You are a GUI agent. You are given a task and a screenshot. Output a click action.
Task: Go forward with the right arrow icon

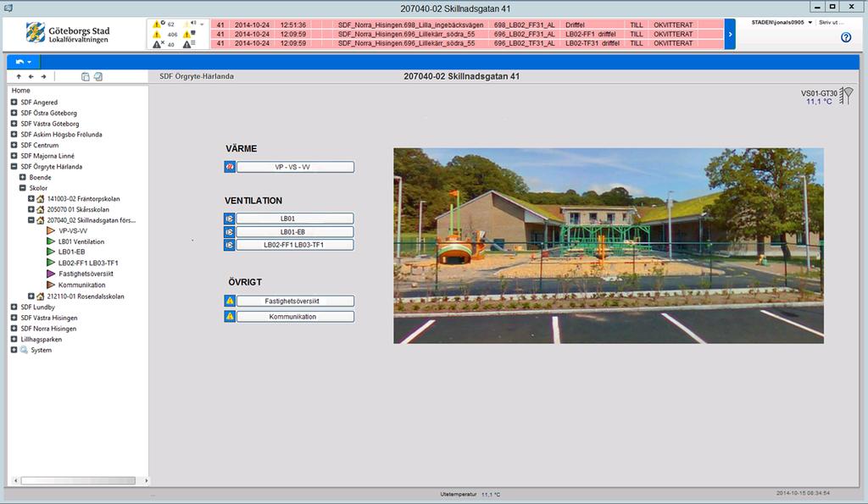tap(44, 76)
